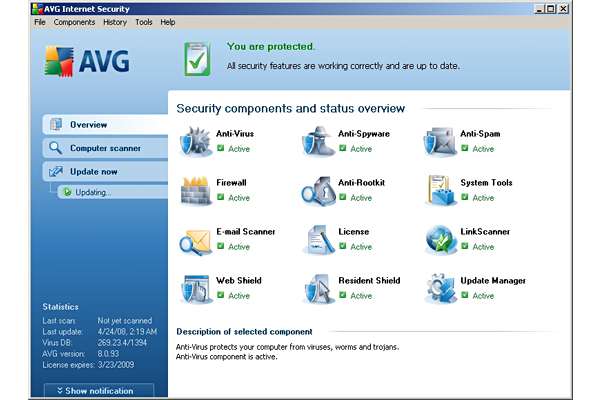Switch to the Overview section
Viewport: 600px width, 400px height.
105,124
